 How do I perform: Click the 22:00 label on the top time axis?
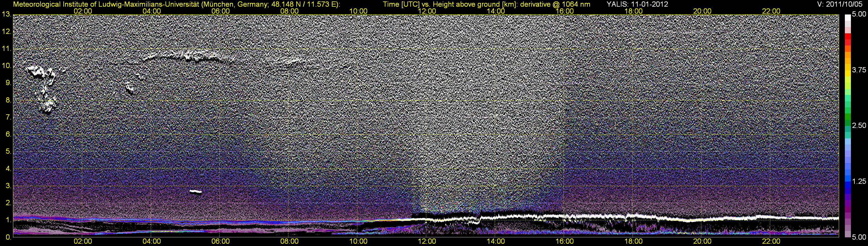[771, 11]
